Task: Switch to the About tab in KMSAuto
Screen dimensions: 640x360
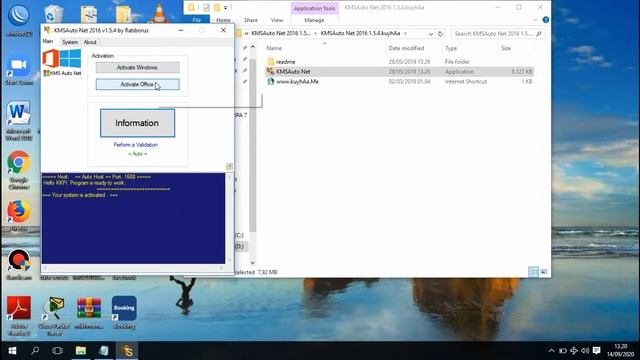Action: (90, 42)
